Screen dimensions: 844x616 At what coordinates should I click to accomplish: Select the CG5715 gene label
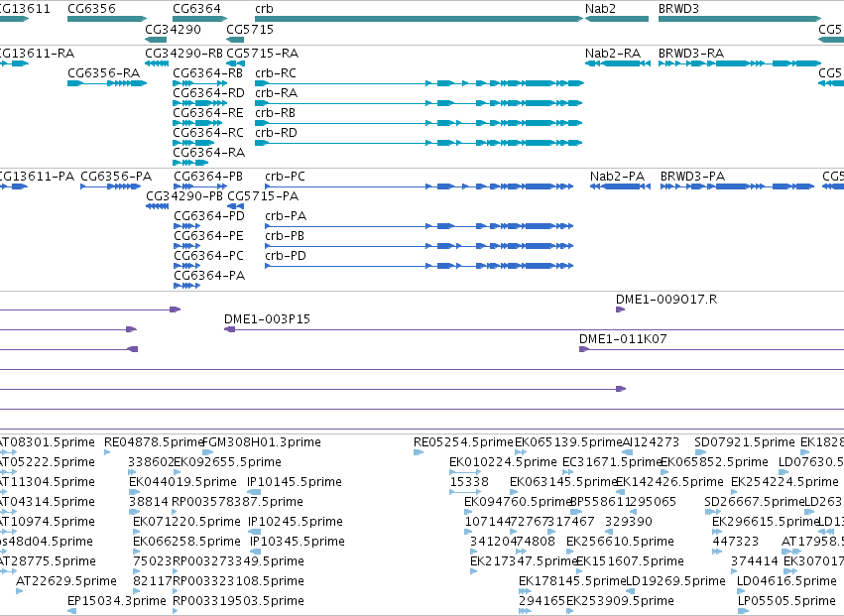coord(250,29)
